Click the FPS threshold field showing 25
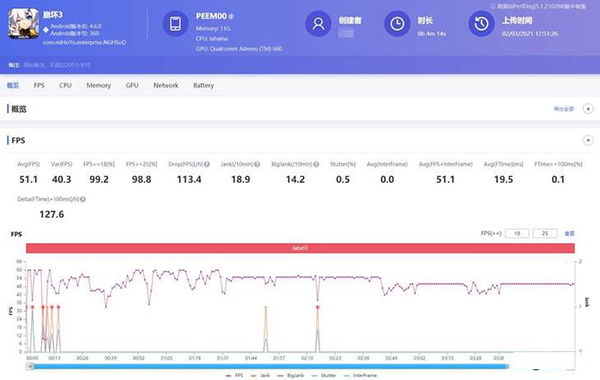Screen dimensions: 600x380 coord(545,233)
